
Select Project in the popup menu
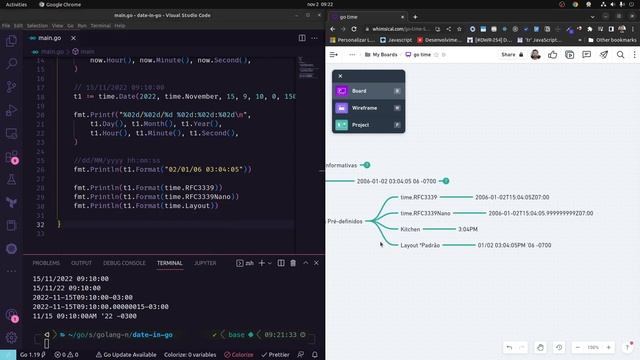pyautogui.click(x=369, y=125)
